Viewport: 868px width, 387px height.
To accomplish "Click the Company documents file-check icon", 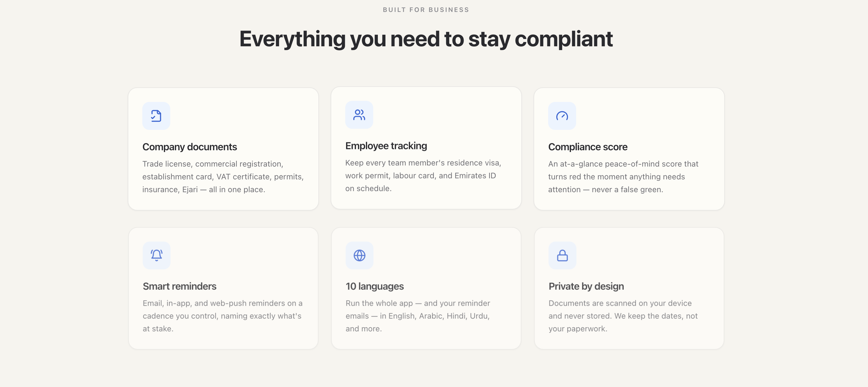I will point(156,116).
